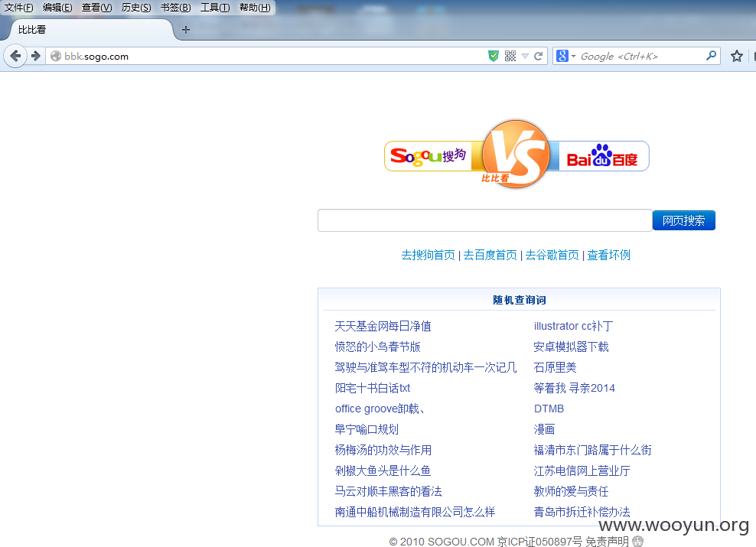756x547 pixels.
Task: Select query 南通中船机械制造有限公司怎么样
Action: [415, 513]
